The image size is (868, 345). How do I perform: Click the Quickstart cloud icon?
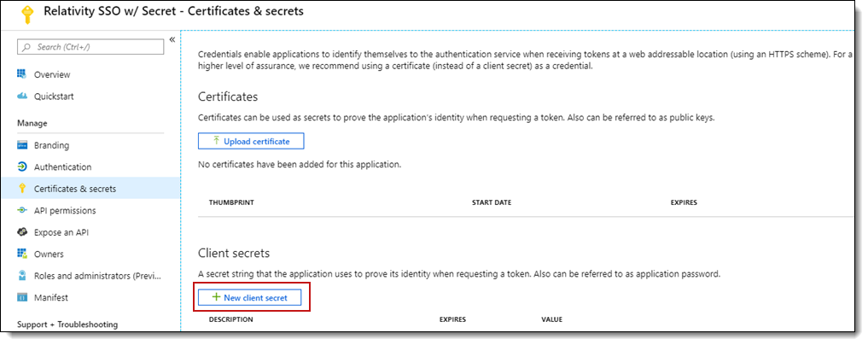coord(22,96)
